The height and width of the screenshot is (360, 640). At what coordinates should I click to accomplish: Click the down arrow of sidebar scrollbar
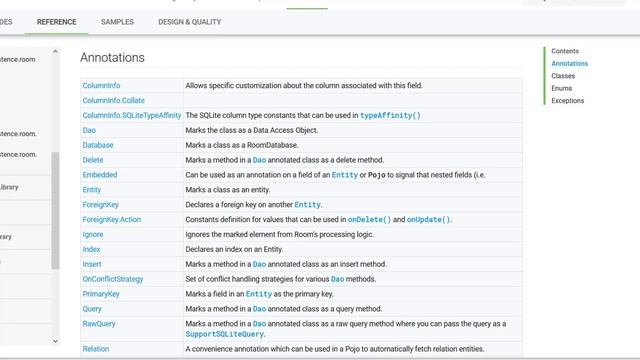point(56,341)
